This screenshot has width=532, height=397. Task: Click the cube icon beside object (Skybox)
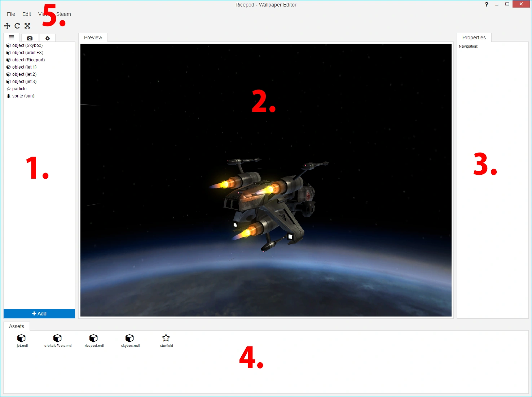[x=9, y=45]
